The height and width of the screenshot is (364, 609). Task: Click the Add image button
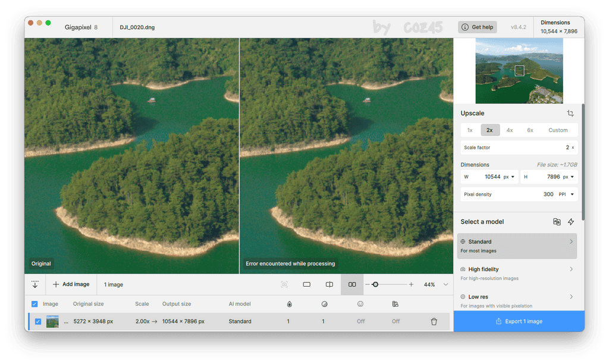click(71, 284)
